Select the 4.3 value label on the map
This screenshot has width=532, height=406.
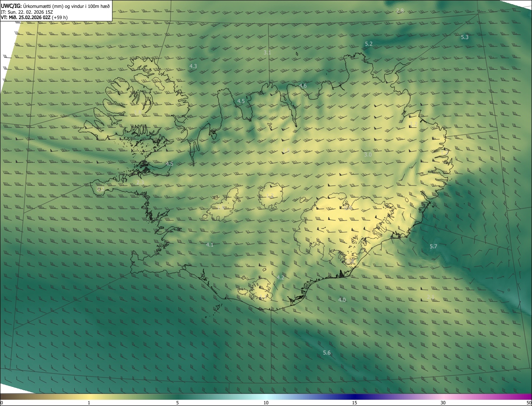click(x=193, y=66)
